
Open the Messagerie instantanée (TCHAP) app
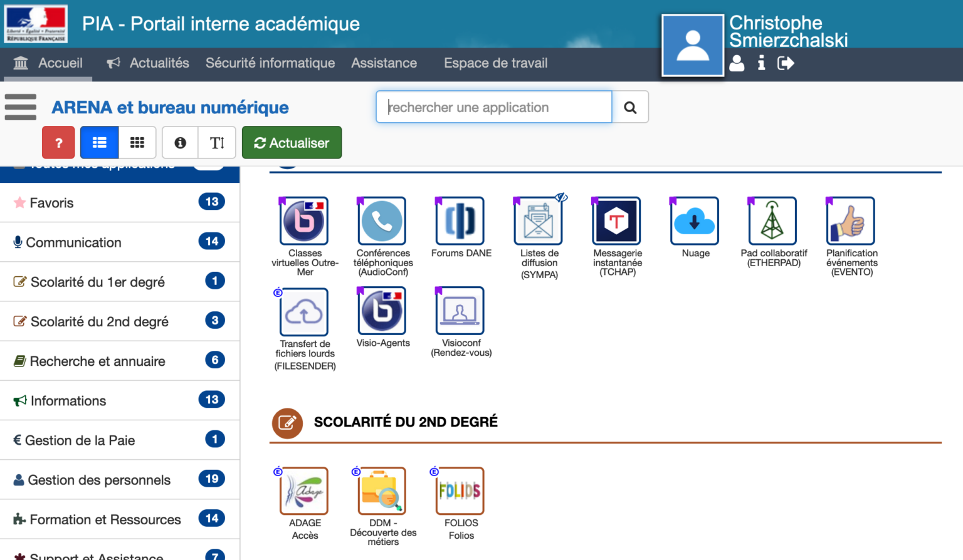617,221
